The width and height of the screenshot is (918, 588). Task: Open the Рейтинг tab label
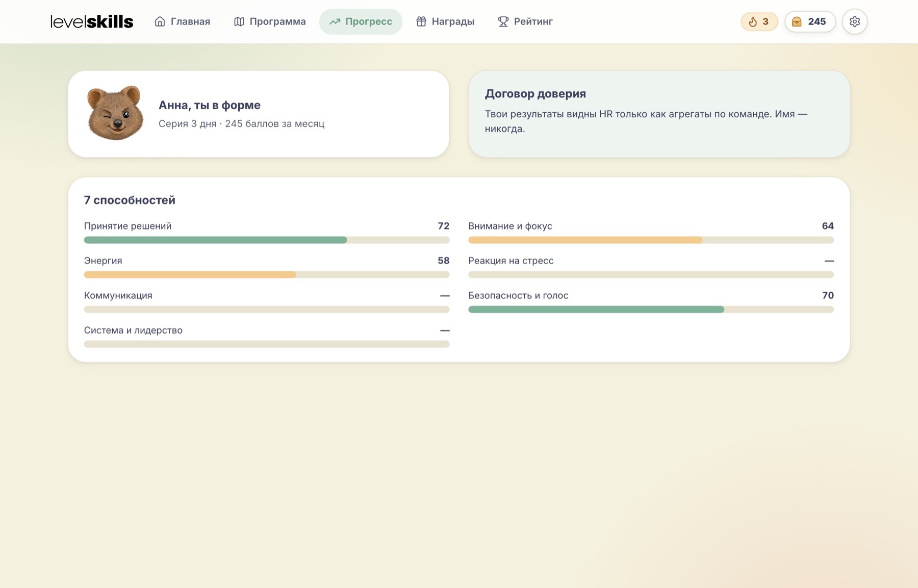coord(533,21)
